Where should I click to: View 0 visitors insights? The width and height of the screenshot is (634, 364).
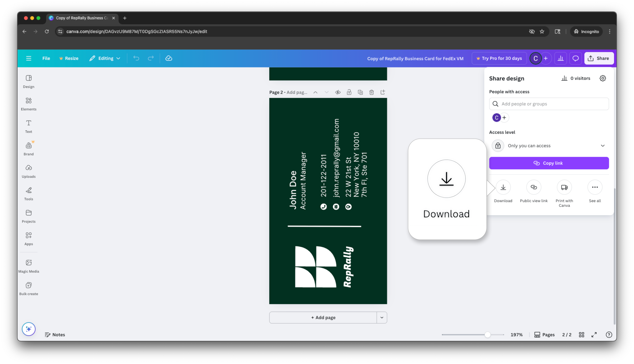576,78
